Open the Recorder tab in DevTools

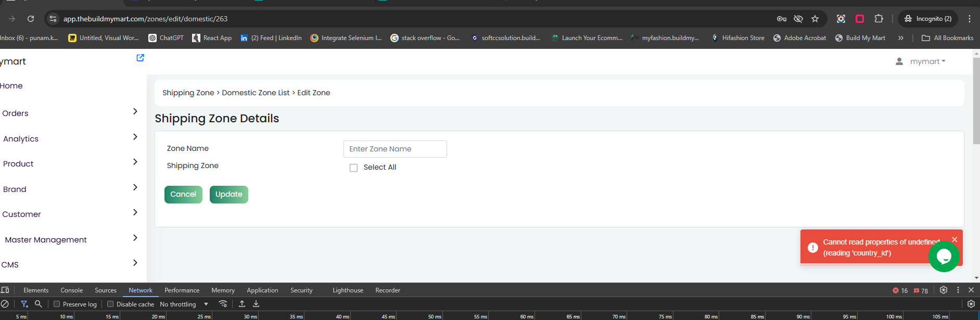click(388, 290)
